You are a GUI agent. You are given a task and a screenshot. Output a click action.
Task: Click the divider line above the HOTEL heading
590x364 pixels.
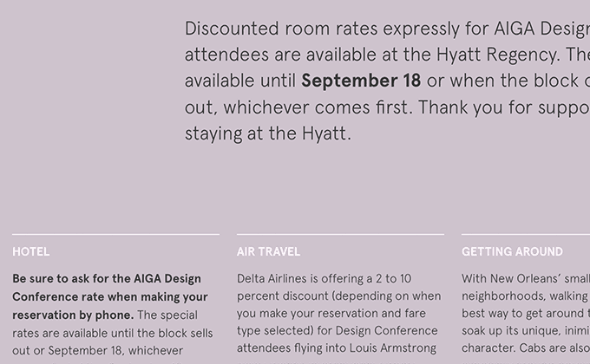click(116, 234)
